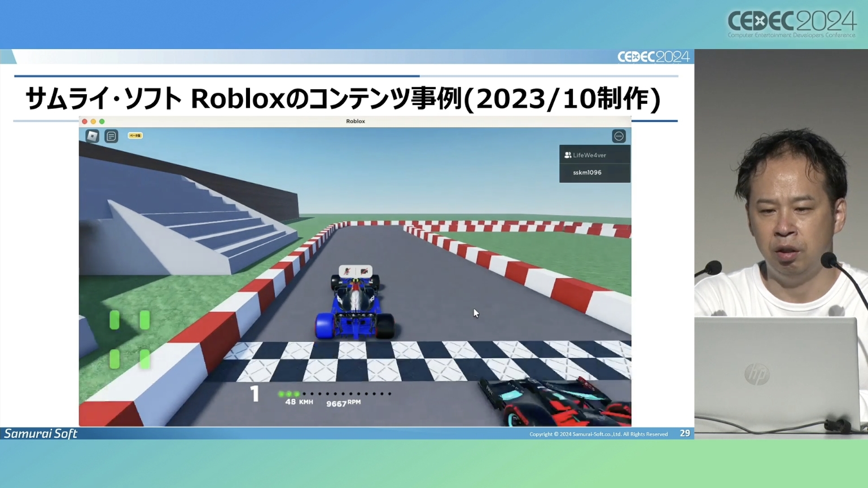
Task: Click the bottom-left green wheel indicator
Action: point(115,359)
